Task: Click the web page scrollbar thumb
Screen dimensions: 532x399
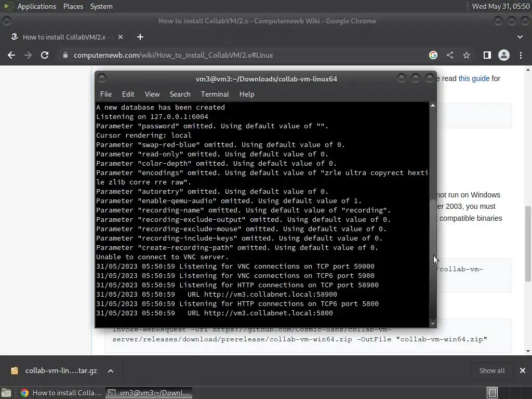Action: 528,244
